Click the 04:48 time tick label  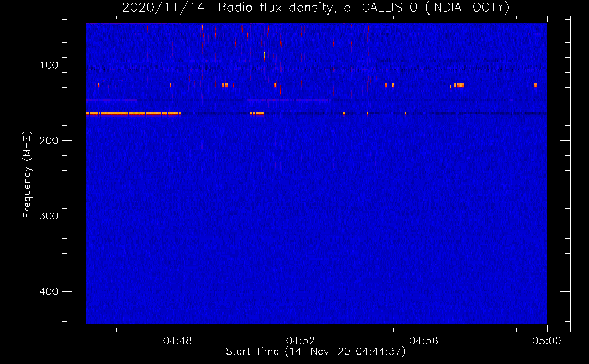point(178,341)
